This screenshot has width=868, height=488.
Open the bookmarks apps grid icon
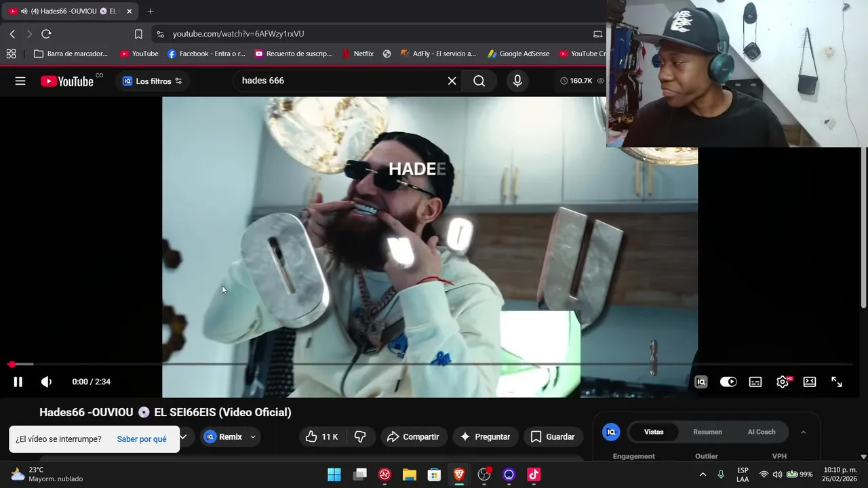12,54
